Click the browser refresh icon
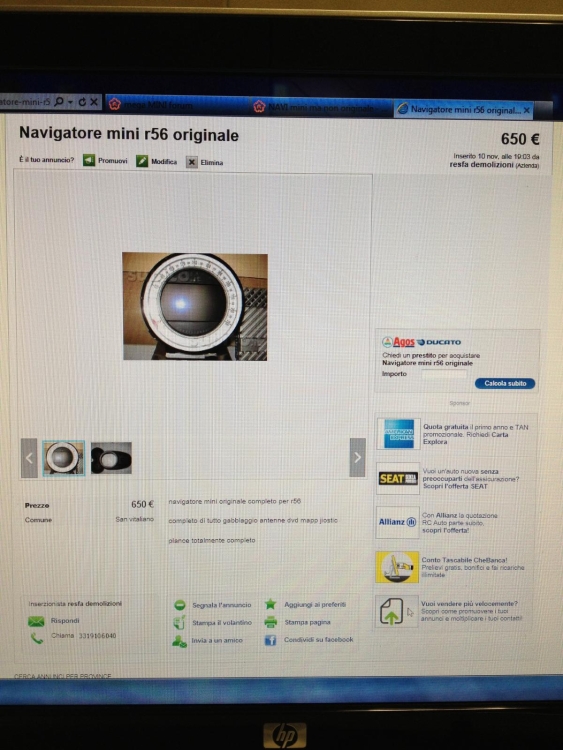The image size is (563, 750). click(82, 102)
